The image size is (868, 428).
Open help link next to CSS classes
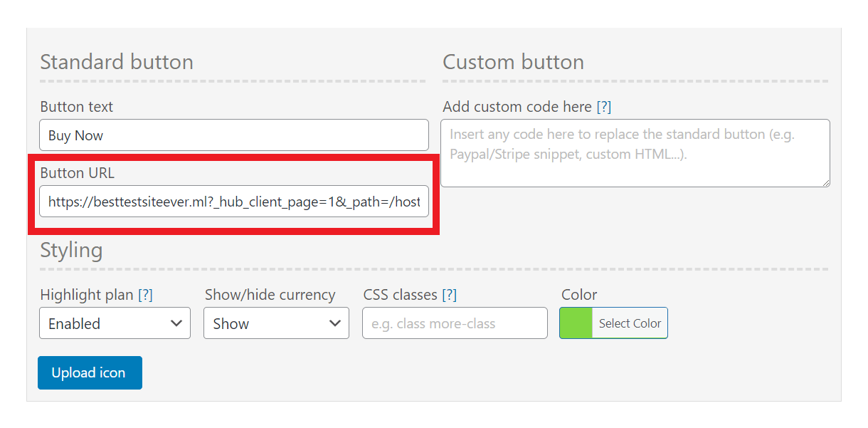pos(449,295)
